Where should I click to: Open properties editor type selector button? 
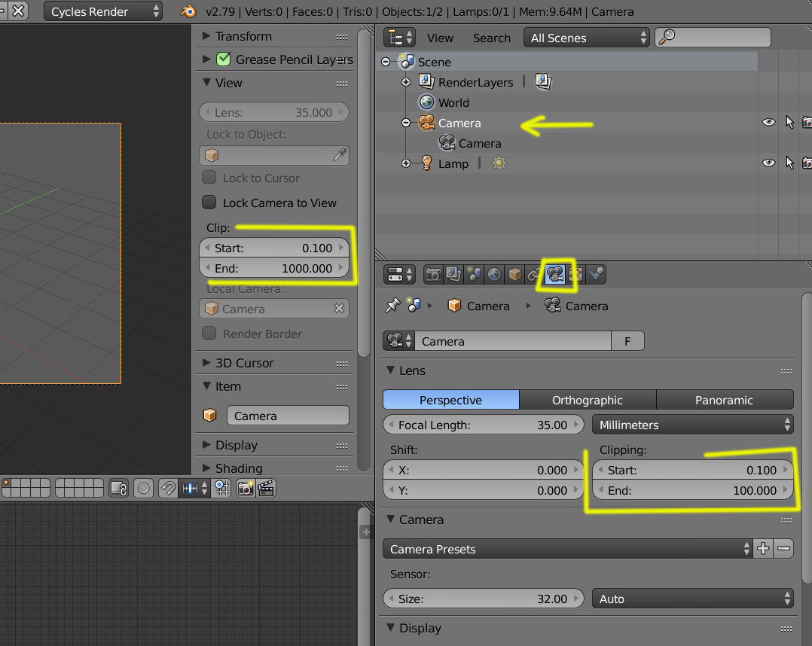[x=399, y=274]
